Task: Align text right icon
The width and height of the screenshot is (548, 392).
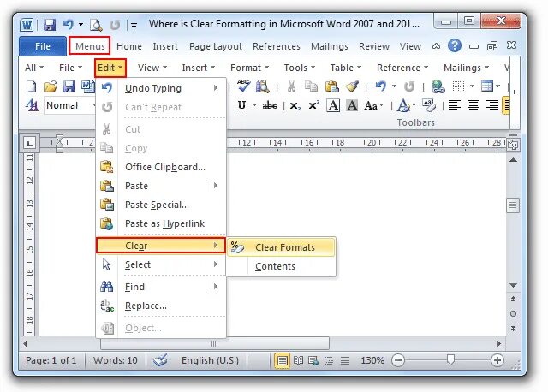Action: [x=492, y=105]
